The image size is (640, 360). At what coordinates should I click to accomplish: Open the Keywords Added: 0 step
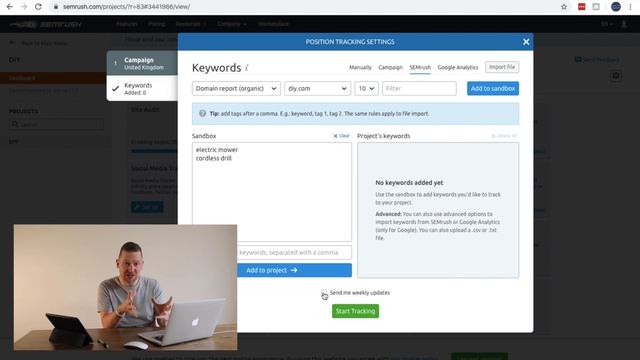(142, 89)
